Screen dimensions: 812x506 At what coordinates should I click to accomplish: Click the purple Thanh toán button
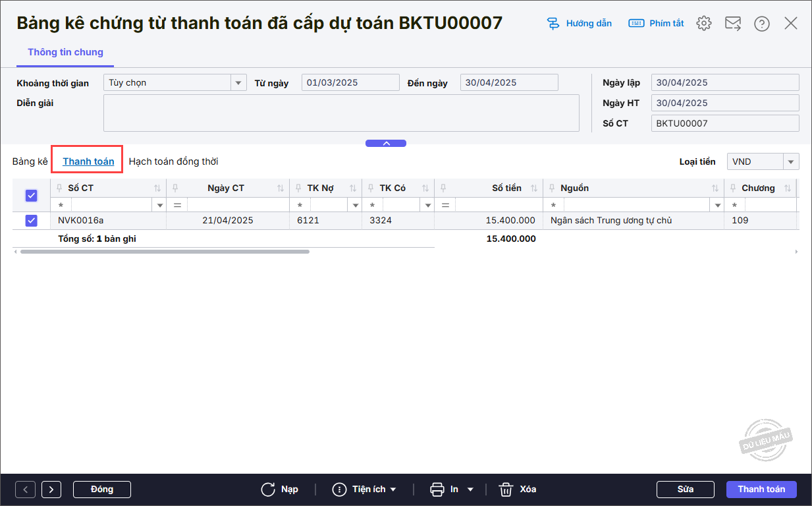click(761, 490)
